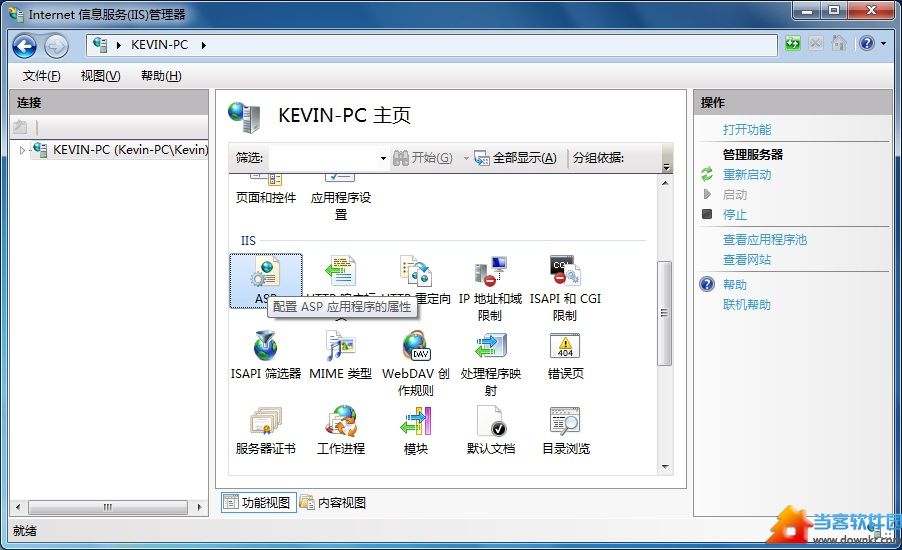Click the IIS group header
Viewport: 902px width, 550px height.
[249, 240]
